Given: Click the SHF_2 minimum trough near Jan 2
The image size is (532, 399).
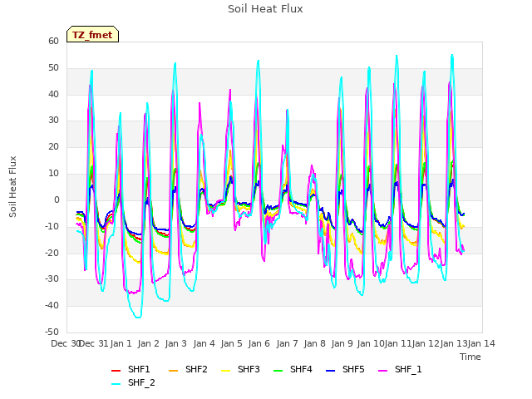Looking at the screenshot, I should pyautogui.click(x=138, y=318).
